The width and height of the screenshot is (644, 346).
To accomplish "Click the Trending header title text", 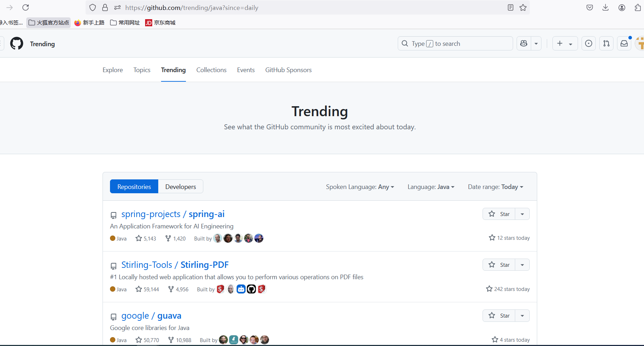I will tap(42, 44).
